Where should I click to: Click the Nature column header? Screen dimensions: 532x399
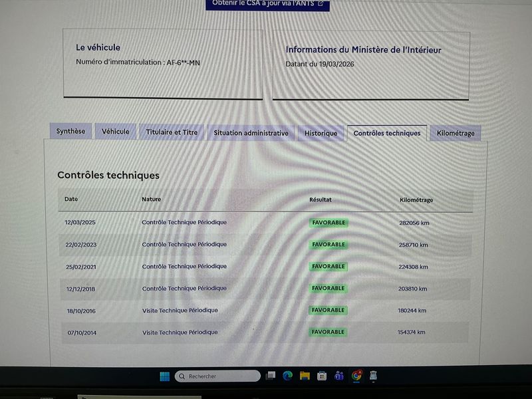[x=152, y=199]
